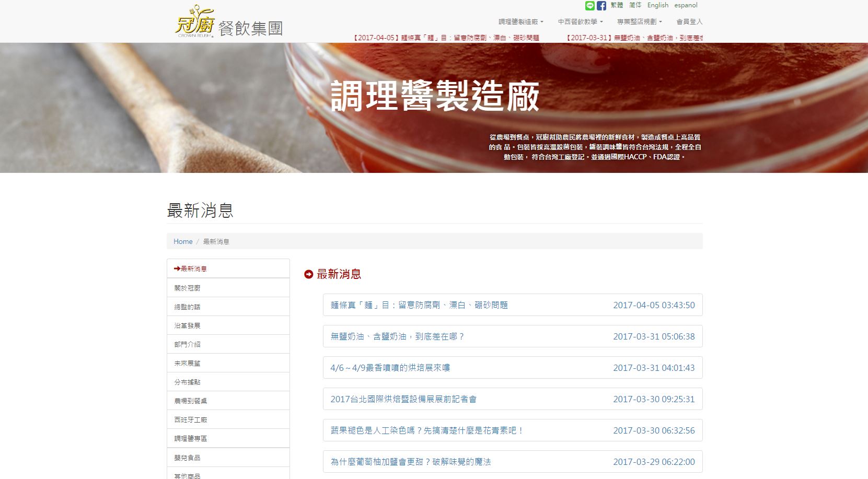Click the 2017-04-05 scrolling ticker headline
Screen dimensions: 868x479
click(446, 38)
